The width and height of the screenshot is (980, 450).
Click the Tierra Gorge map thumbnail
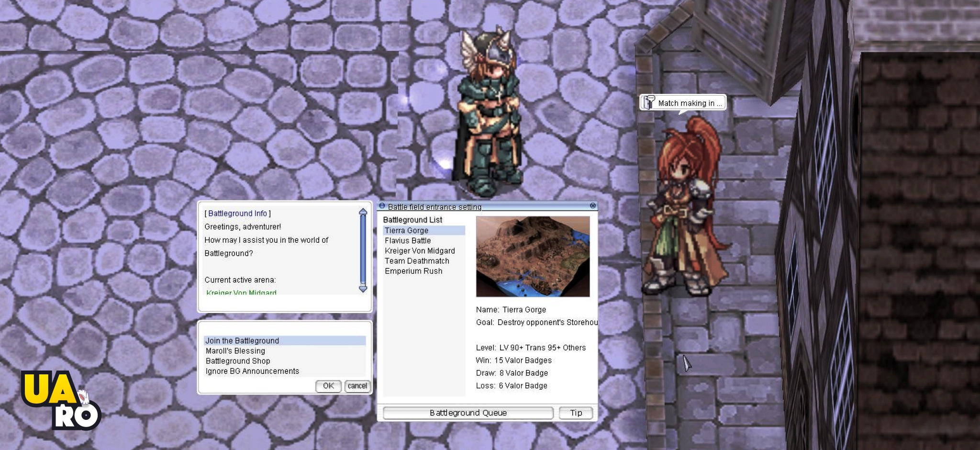pos(533,257)
